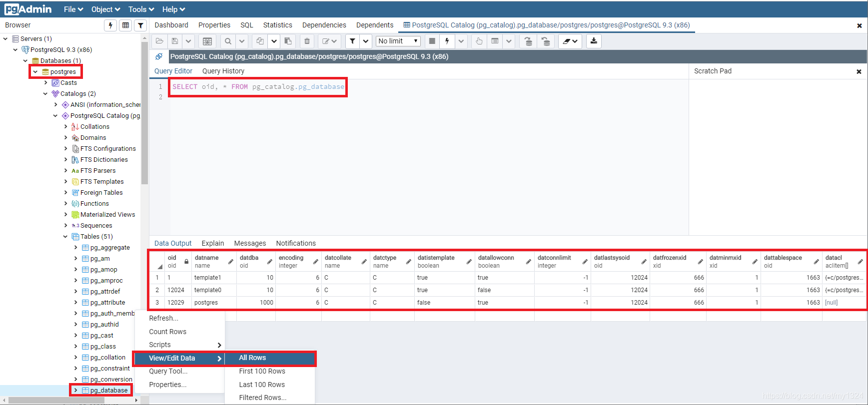Click into the SQL query editor text
This screenshot has width=868, height=405.
point(258,86)
